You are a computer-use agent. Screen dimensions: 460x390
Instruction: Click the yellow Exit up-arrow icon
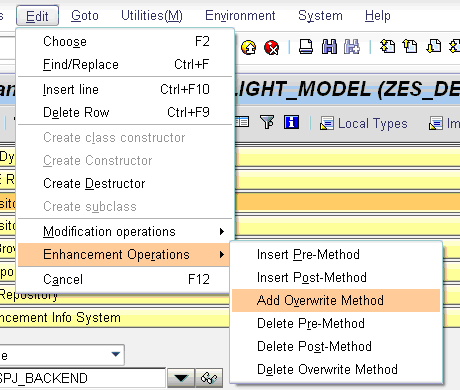[248, 47]
